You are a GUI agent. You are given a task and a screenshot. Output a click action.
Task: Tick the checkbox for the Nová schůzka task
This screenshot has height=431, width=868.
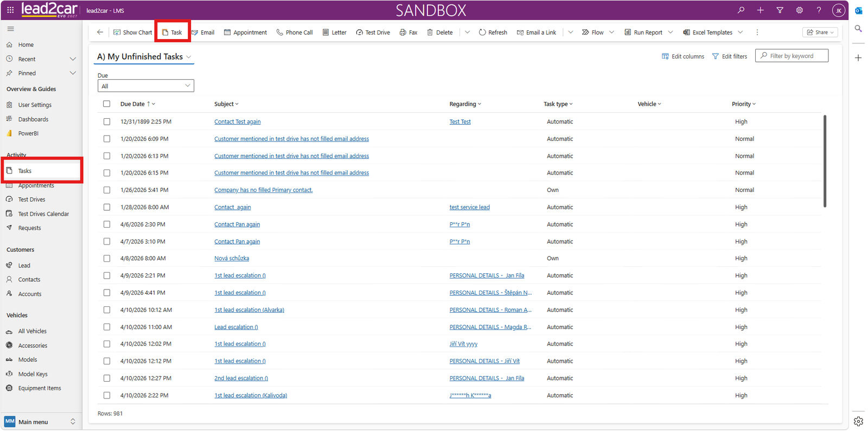[x=107, y=259]
